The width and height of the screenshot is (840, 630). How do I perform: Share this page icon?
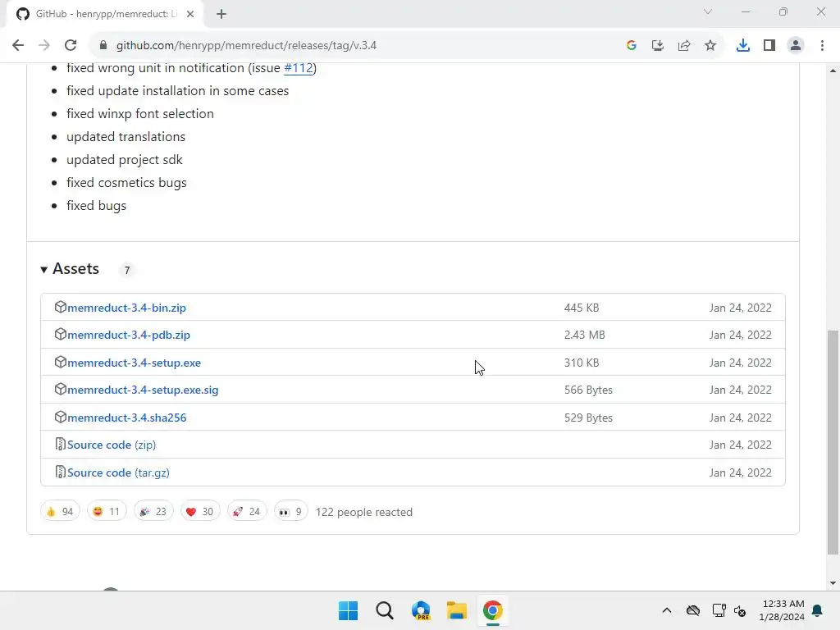tap(683, 46)
